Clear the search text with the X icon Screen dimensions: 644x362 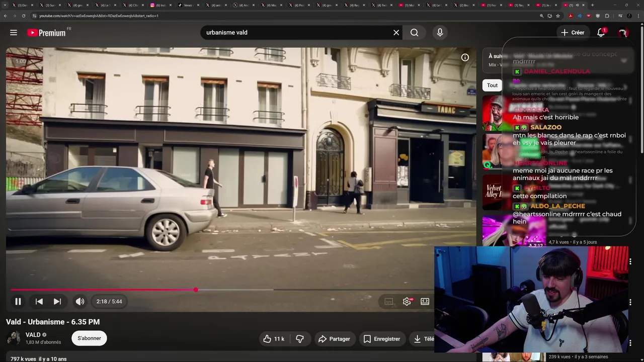pos(396,32)
